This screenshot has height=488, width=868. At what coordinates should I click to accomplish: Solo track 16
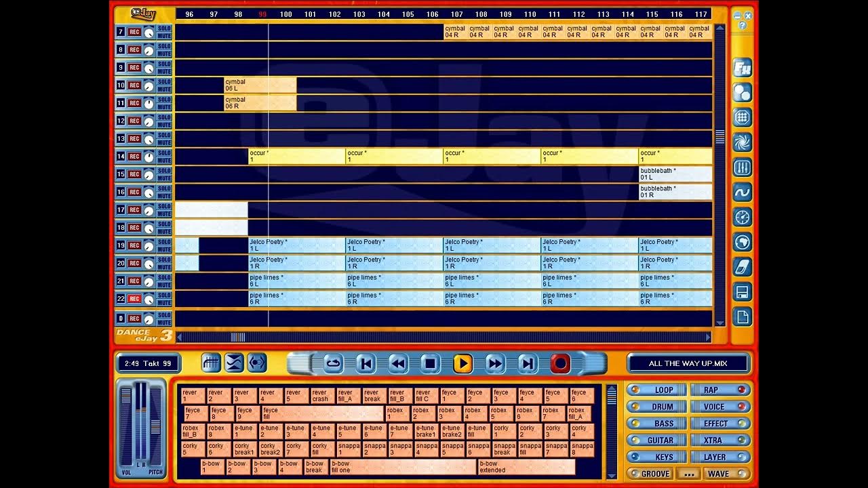pos(165,188)
